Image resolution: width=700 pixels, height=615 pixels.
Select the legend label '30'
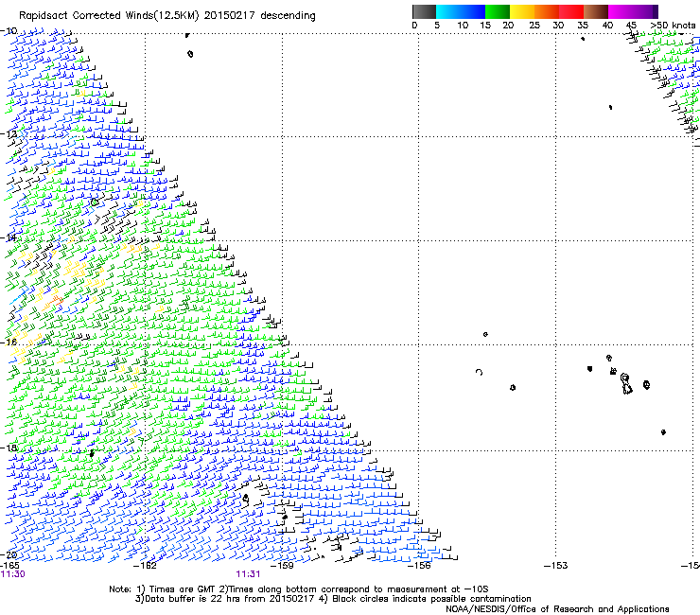[558, 26]
